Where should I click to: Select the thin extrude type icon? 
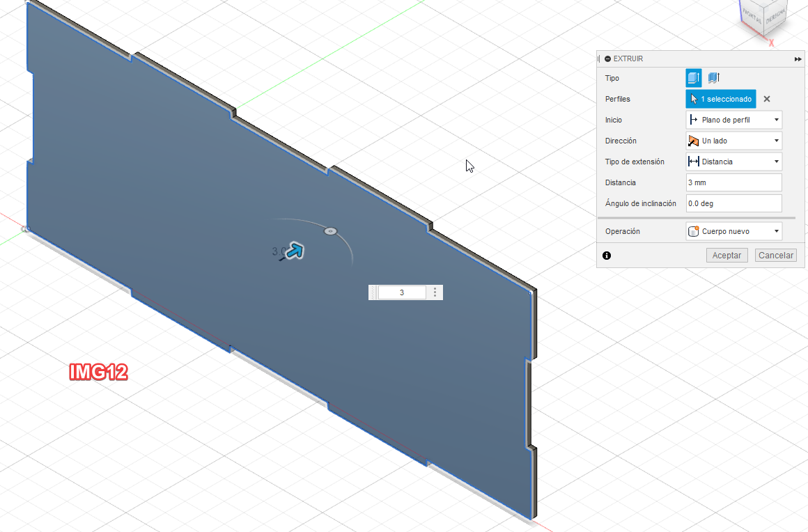coord(714,78)
